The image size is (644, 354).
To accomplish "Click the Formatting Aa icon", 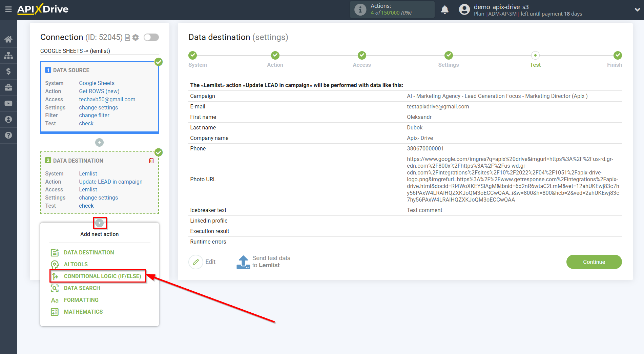I will pyautogui.click(x=55, y=300).
